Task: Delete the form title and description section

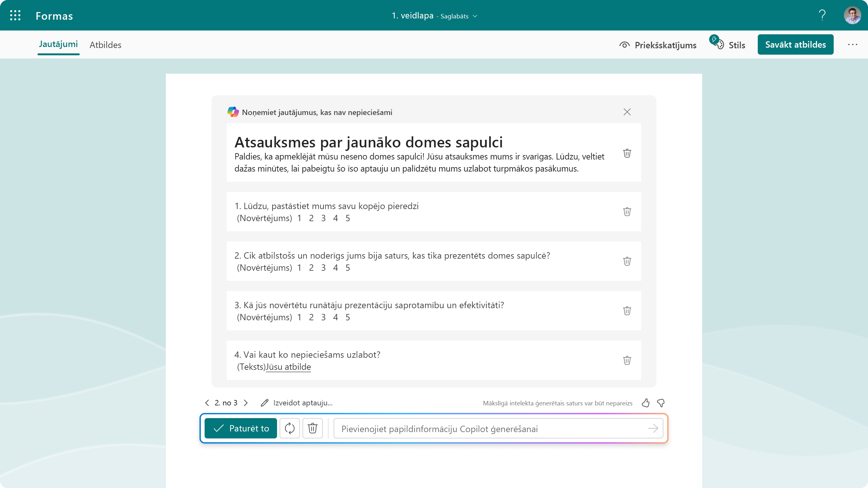Action: click(x=627, y=153)
